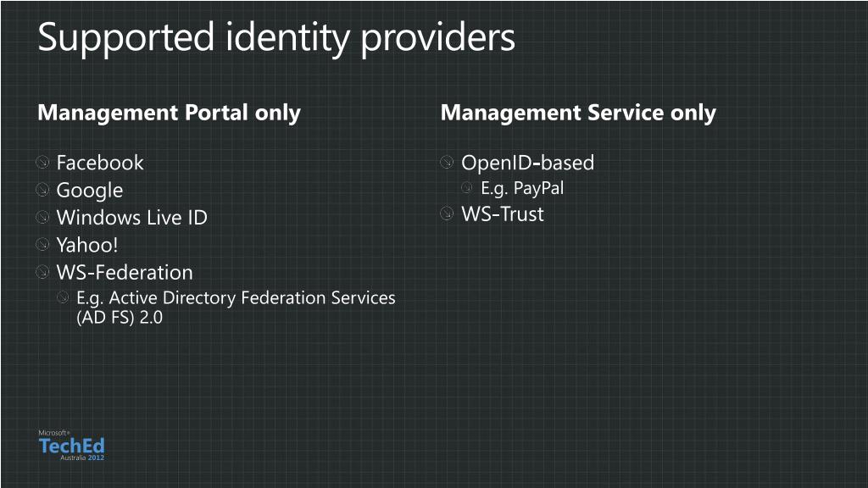Click the 'Facebook' list item text
868x488 pixels.
click(100, 163)
